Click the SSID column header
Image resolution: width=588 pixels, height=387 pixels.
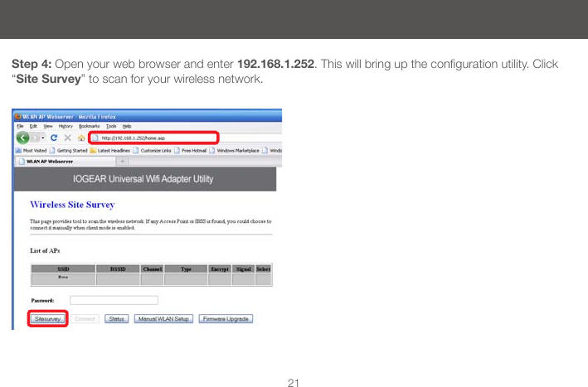click(63, 269)
